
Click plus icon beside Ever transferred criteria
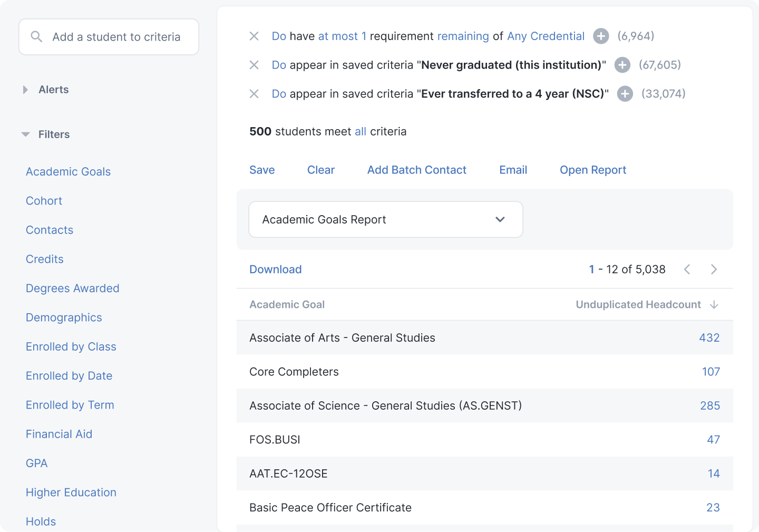625,94
